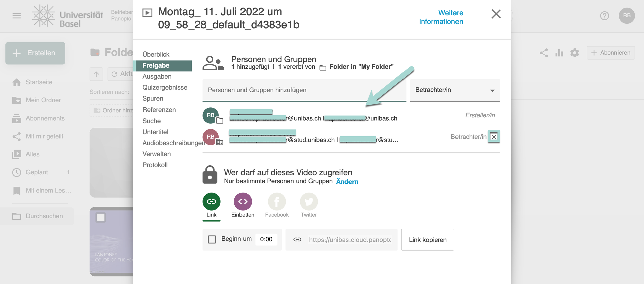Open the hamburger menu icon
The image size is (644, 284).
point(17,16)
